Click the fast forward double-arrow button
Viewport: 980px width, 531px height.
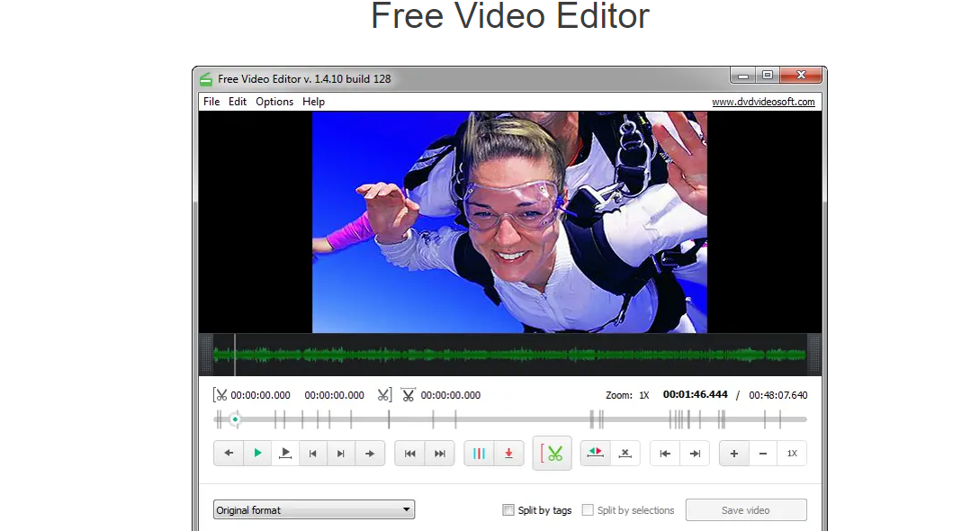click(x=439, y=454)
